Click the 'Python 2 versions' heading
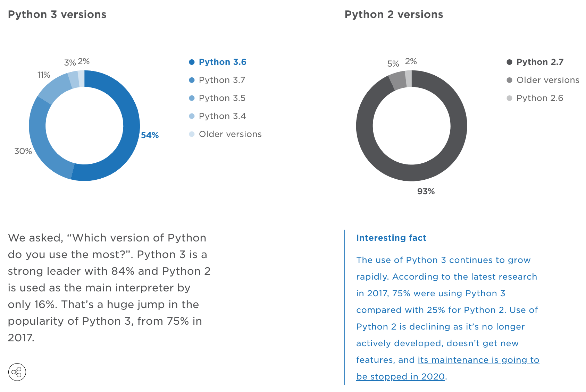Viewport: 586px width, 392px height. pos(394,15)
